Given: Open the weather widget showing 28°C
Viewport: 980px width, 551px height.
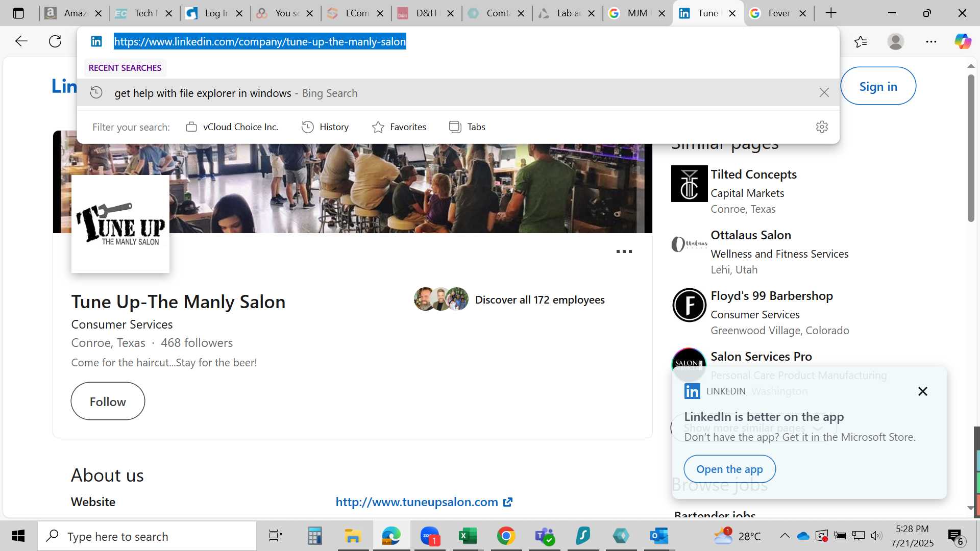Looking at the screenshot, I should click(x=737, y=536).
